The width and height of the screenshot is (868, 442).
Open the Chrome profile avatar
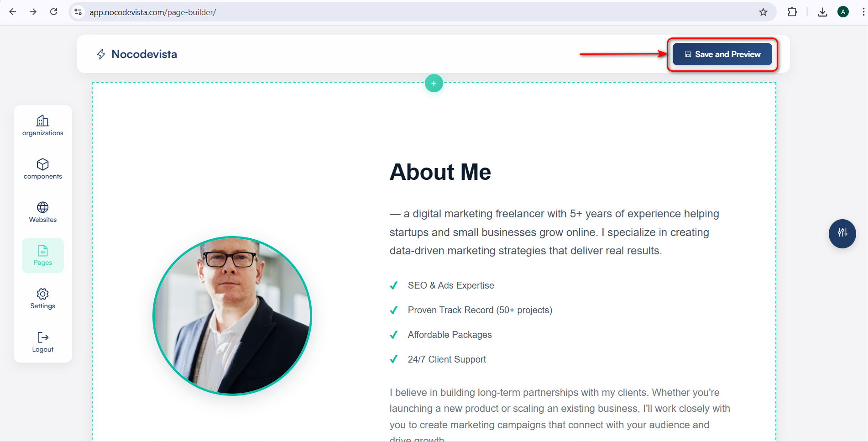coord(843,12)
